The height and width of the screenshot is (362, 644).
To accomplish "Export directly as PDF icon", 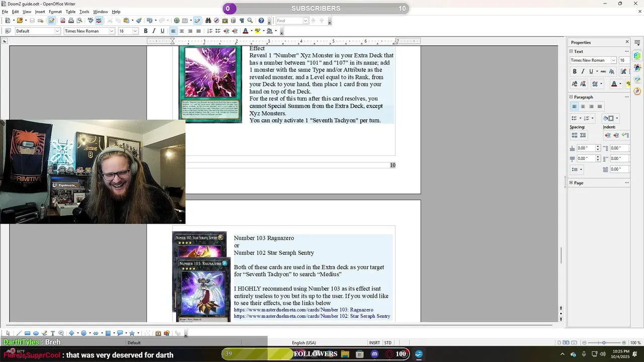I will tap(63, 21).
